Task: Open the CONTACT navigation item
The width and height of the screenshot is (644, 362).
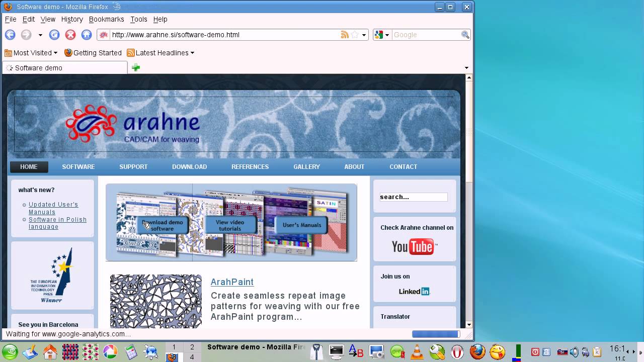Action: tap(404, 167)
